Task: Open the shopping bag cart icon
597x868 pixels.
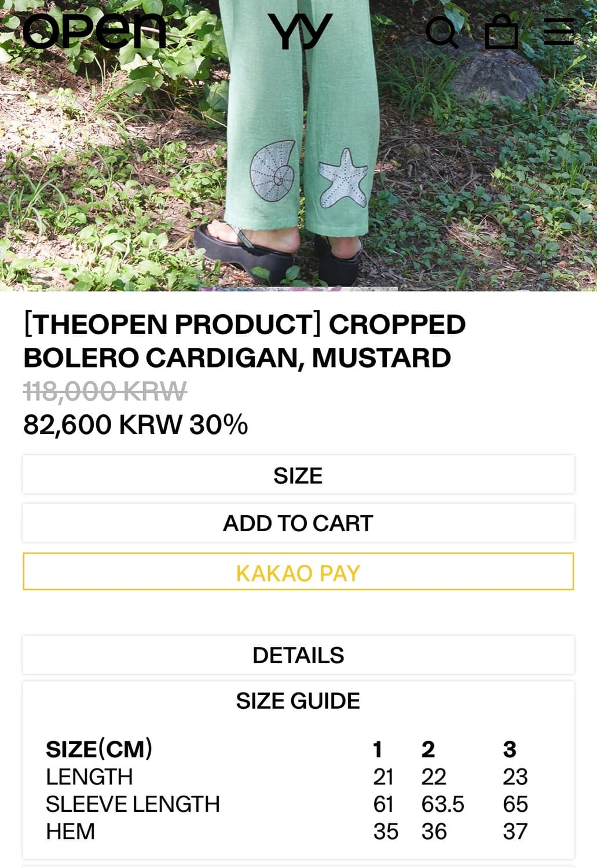Action: 501,31
